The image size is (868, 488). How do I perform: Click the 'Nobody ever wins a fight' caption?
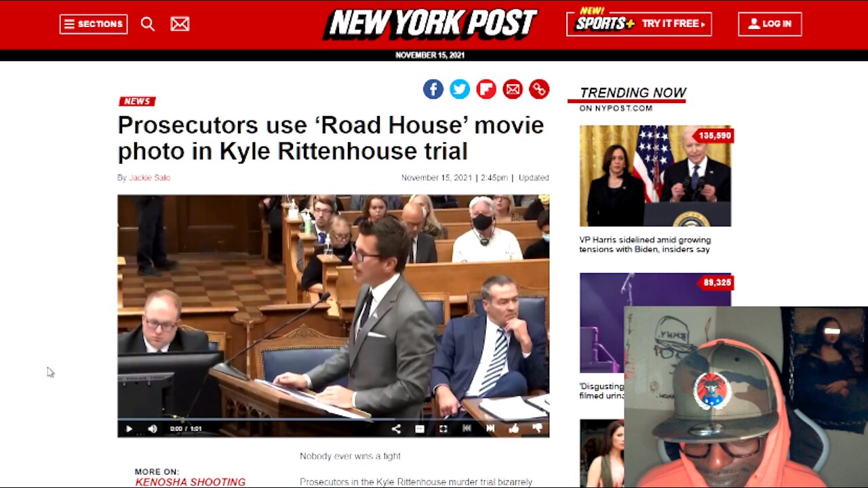coord(350,456)
